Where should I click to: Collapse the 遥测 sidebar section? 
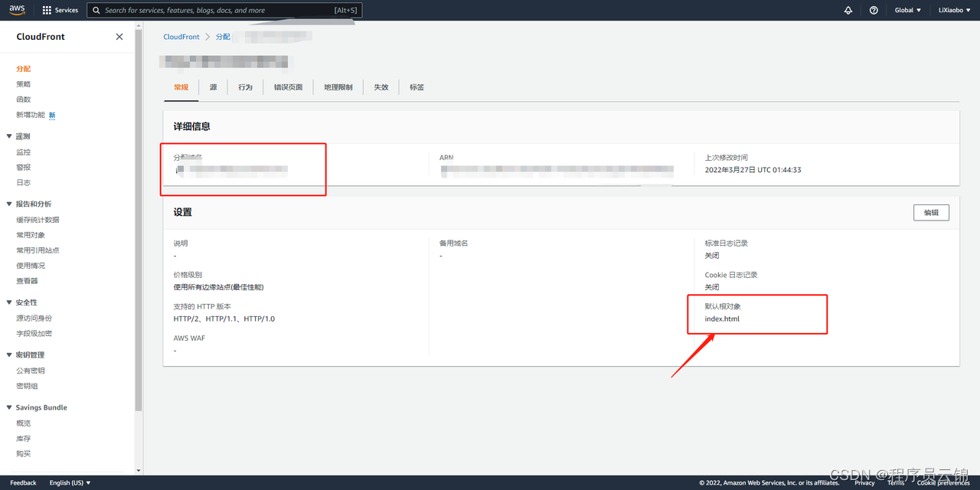click(9, 136)
